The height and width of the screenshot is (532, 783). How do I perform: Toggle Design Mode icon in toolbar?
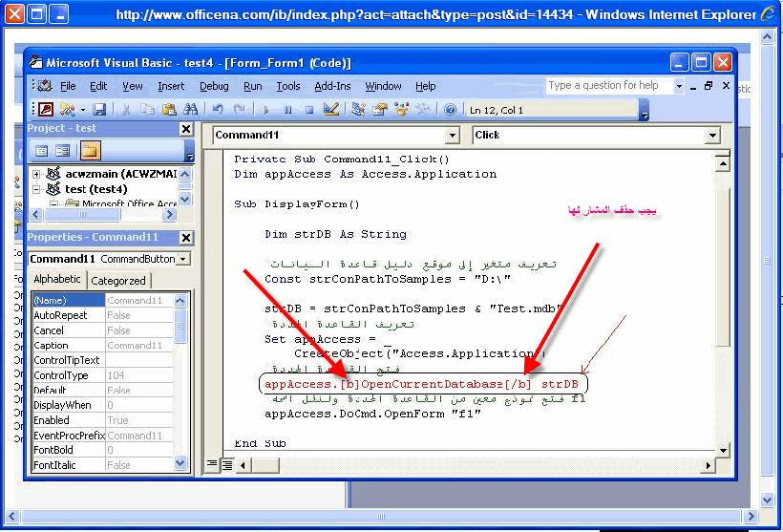[x=331, y=109]
